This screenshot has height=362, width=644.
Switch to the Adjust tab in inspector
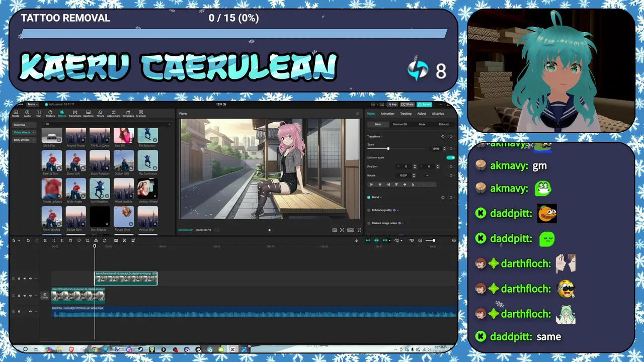click(422, 114)
